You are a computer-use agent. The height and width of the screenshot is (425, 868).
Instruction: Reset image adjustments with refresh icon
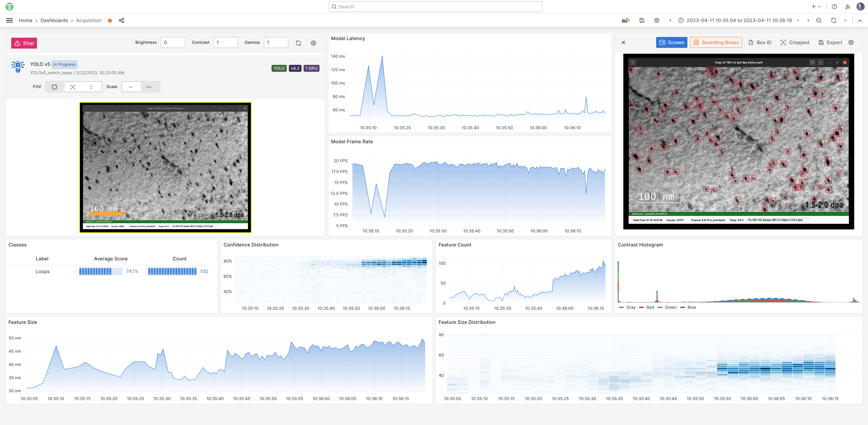coord(298,43)
